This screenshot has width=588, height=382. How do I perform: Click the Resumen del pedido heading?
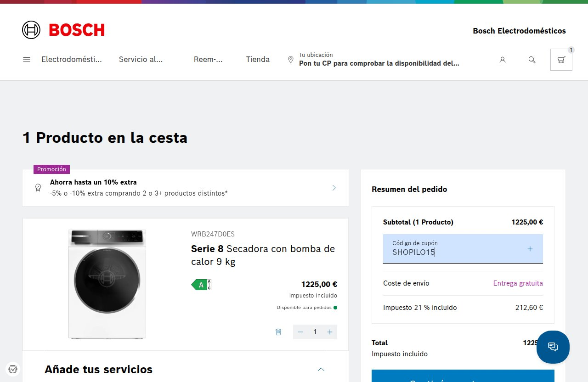pos(409,189)
